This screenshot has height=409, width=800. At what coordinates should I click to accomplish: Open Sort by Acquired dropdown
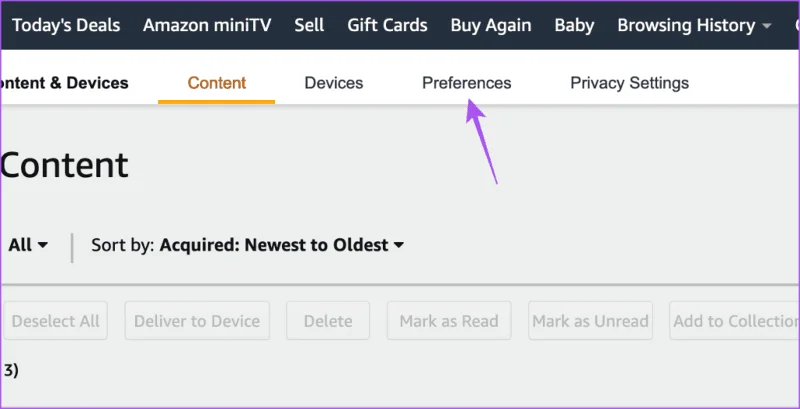[282, 245]
